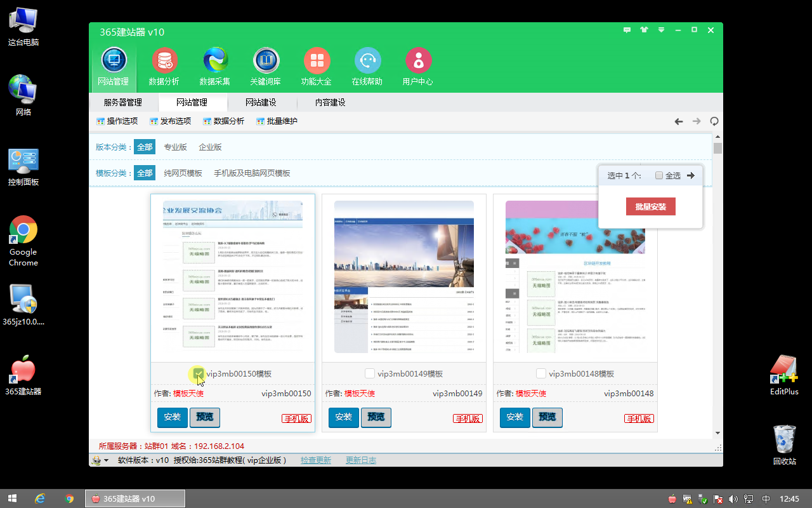Open the 操作选项 dropdown menu
This screenshot has width=812, height=508.
[x=117, y=121]
